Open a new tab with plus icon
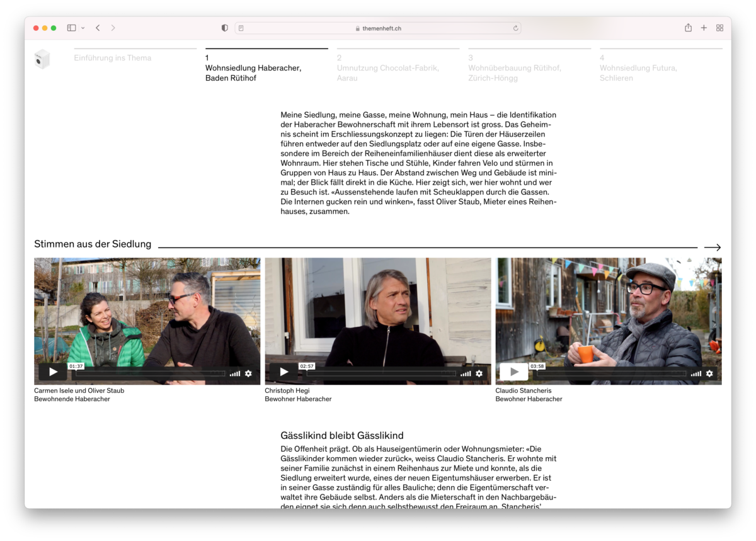 click(x=704, y=28)
